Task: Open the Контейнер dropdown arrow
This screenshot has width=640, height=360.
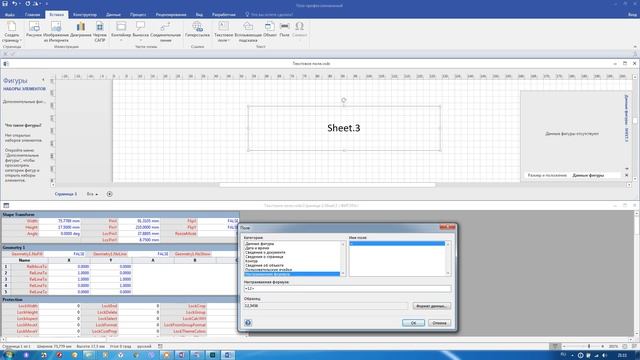Action: click(x=121, y=40)
